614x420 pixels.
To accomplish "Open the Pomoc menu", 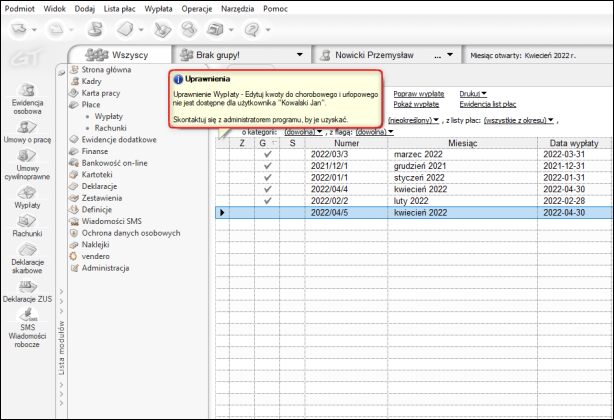I will point(275,9).
